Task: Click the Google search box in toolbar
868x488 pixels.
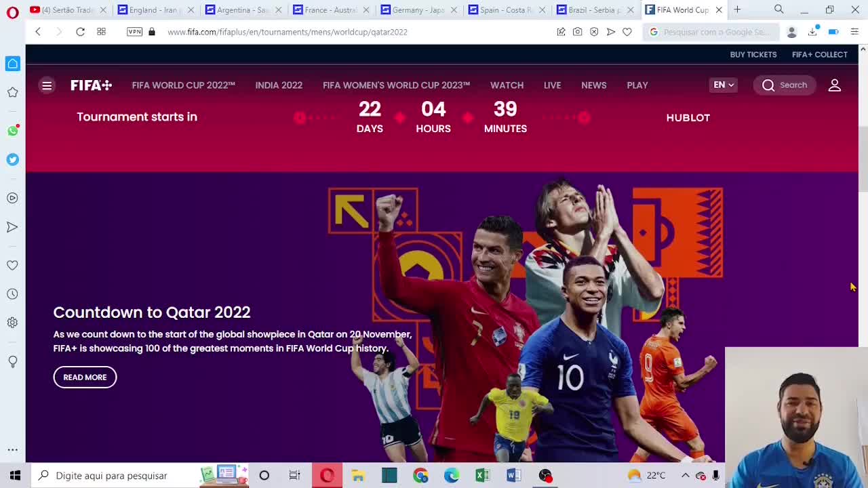Action: click(x=712, y=32)
